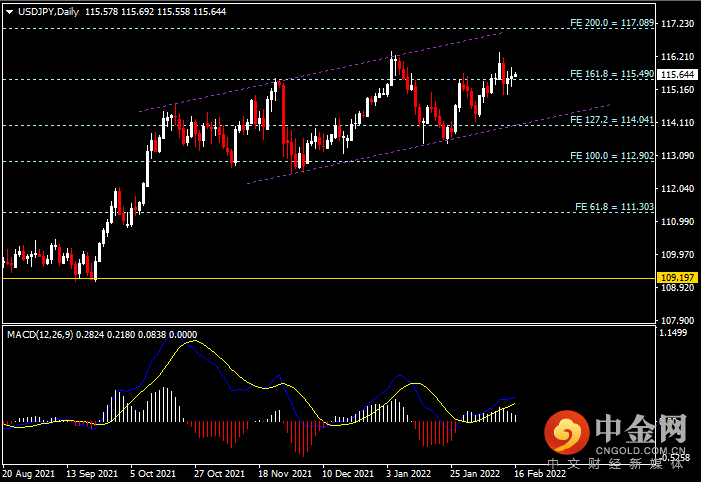The image size is (701, 482).
Task: Click the 116.210 price scale value
Action: click(677, 57)
